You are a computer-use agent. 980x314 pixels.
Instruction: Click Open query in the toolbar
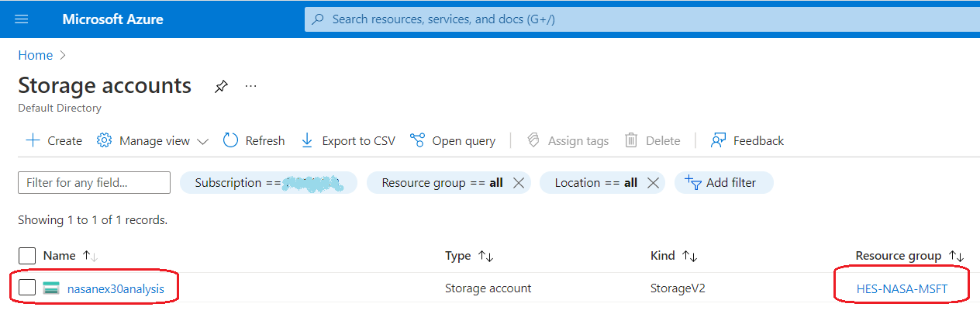(453, 140)
